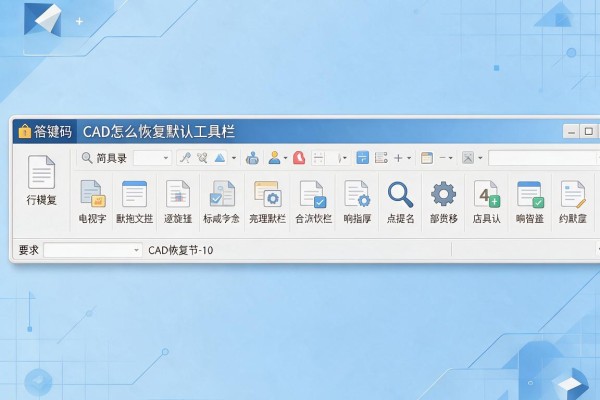Viewport: 600px width, 400px height.
Task: Click the minus line icon in toolbar
Action: (x=442, y=158)
